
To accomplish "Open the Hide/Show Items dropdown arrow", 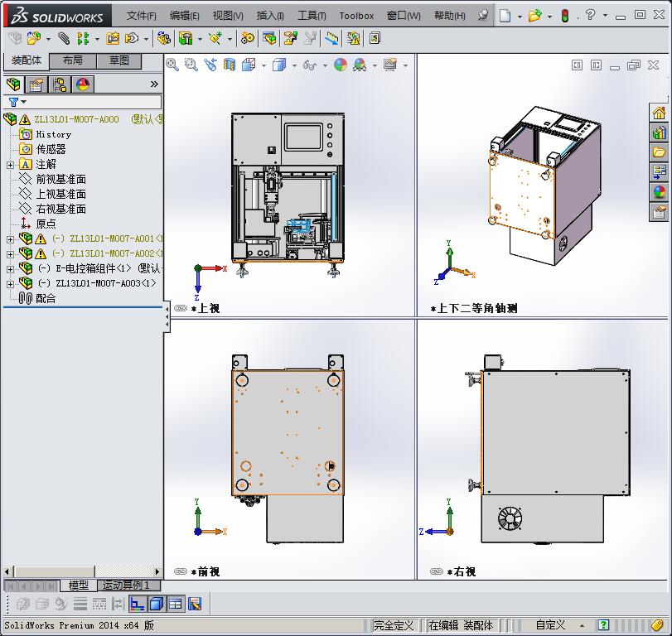I will coord(325,65).
